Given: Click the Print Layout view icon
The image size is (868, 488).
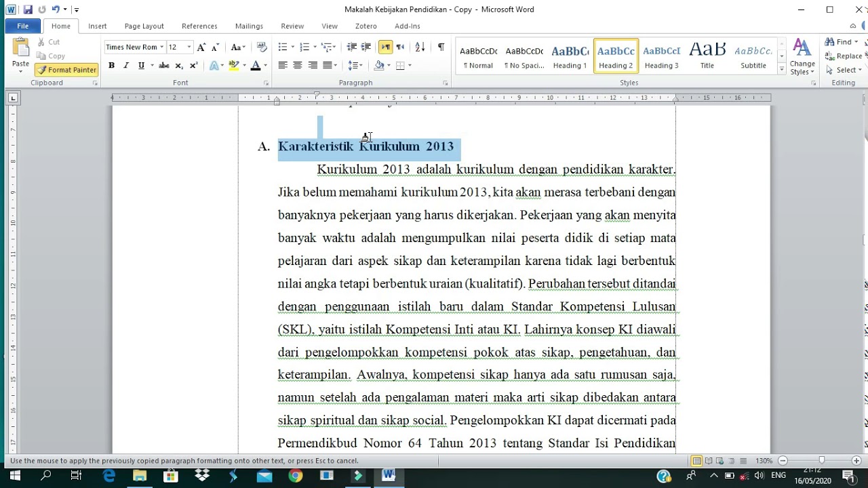Looking at the screenshot, I should click(696, 461).
